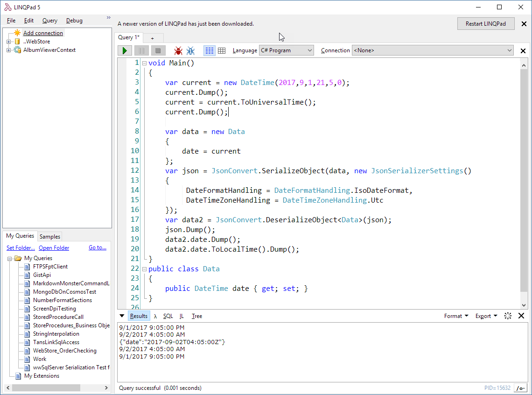
Task: Click the Set Folder link
Action: 21,247
